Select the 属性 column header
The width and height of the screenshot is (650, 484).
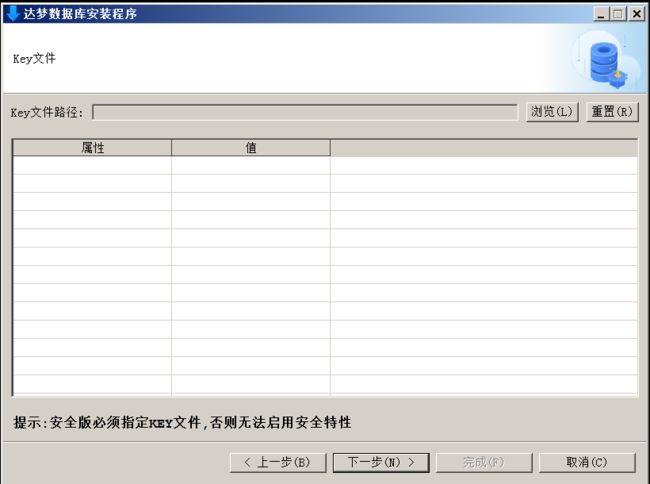click(92, 148)
